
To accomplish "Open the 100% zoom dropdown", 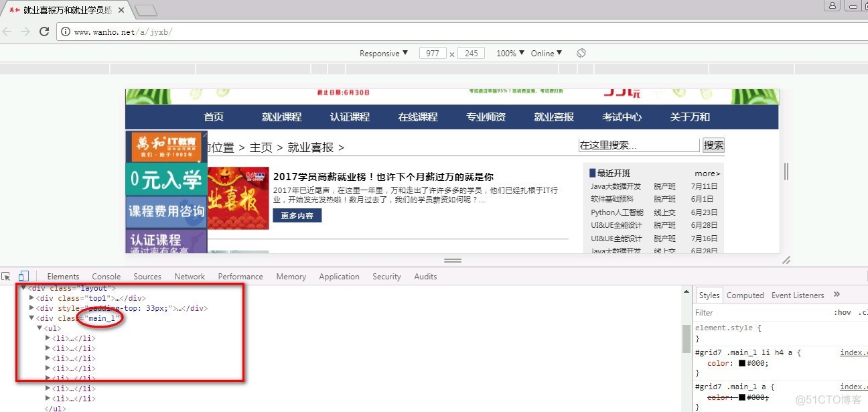I will pyautogui.click(x=510, y=53).
